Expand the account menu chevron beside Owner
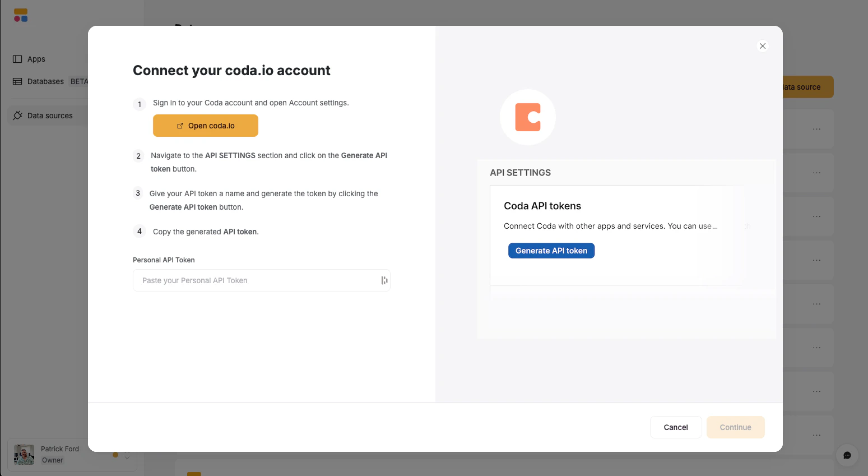Viewport: 868px width, 476px height. (x=127, y=455)
